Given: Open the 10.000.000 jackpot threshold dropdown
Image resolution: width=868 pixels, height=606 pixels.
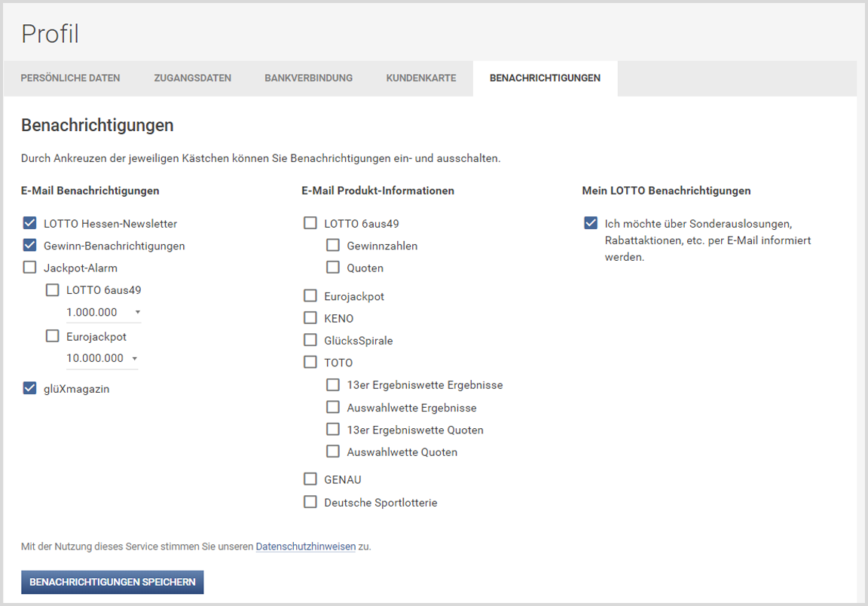Looking at the screenshot, I should [x=102, y=358].
